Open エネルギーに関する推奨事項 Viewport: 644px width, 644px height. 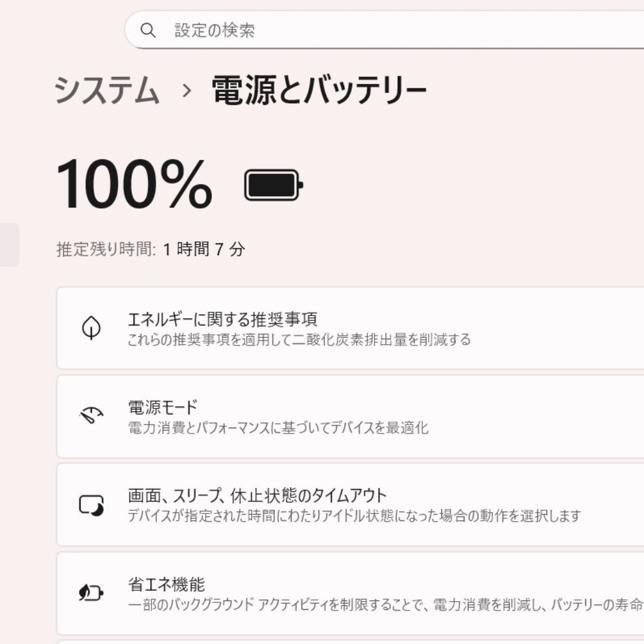click(350, 328)
